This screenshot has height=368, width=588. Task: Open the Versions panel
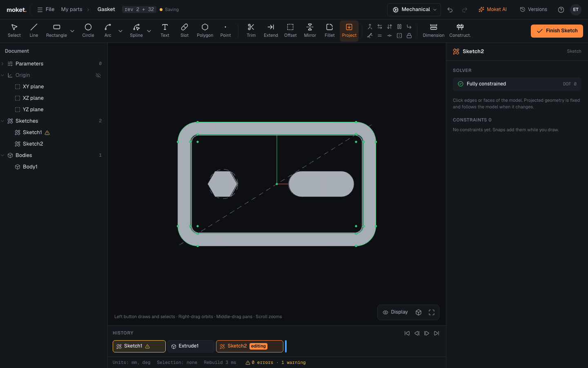pyautogui.click(x=533, y=9)
